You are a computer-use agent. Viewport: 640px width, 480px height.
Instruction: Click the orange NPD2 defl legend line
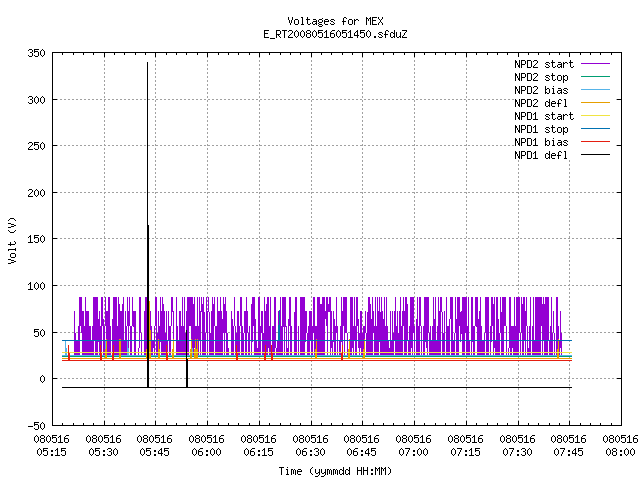(x=596, y=102)
